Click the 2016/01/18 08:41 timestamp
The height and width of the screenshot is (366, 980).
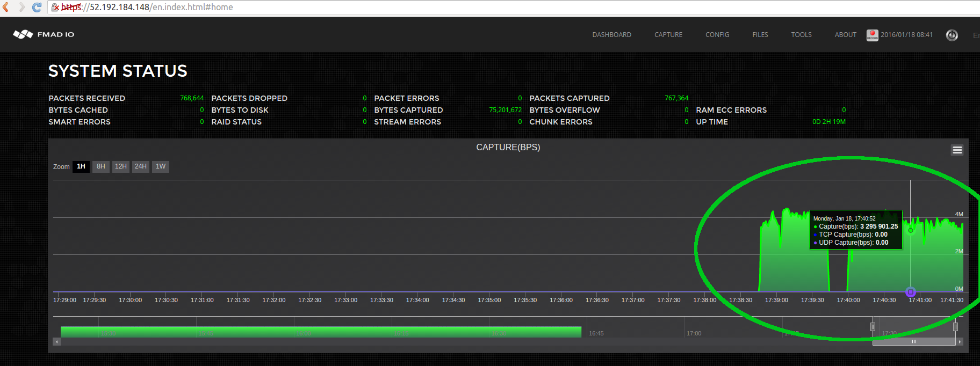[906, 34]
